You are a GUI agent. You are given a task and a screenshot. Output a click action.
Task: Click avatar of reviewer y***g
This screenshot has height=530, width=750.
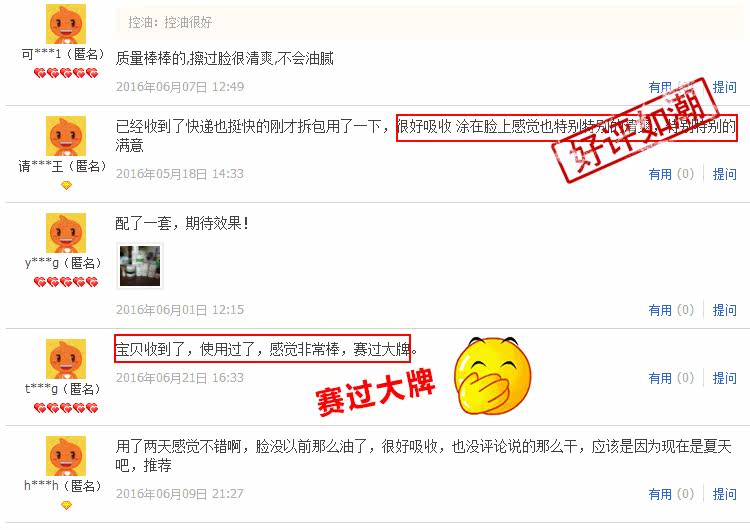[66, 233]
